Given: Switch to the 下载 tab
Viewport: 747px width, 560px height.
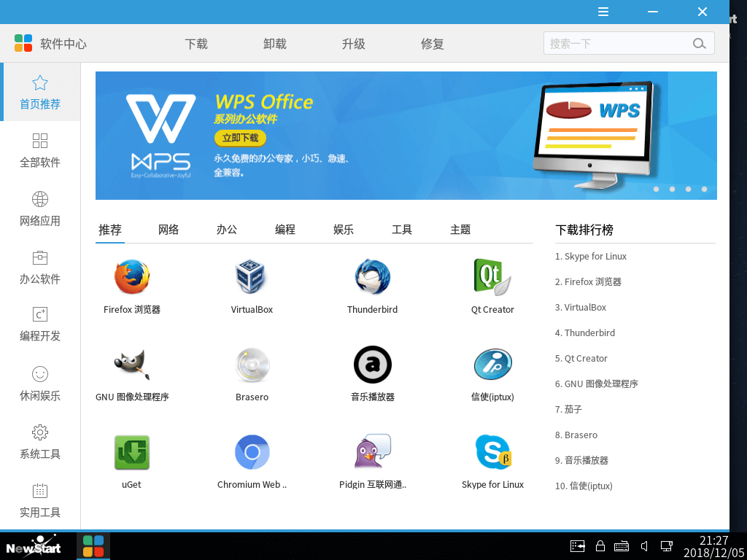Looking at the screenshot, I should click(196, 44).
